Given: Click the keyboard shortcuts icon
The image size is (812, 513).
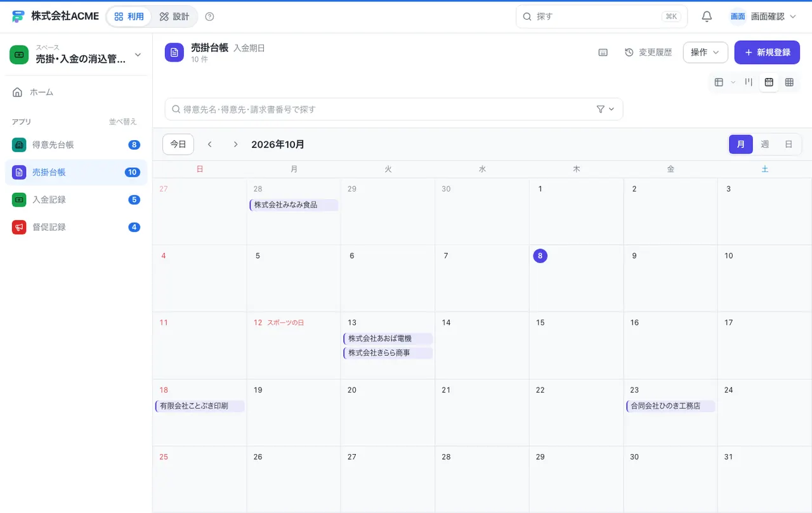Looking at the screenshot, I should tap(603, 53).
